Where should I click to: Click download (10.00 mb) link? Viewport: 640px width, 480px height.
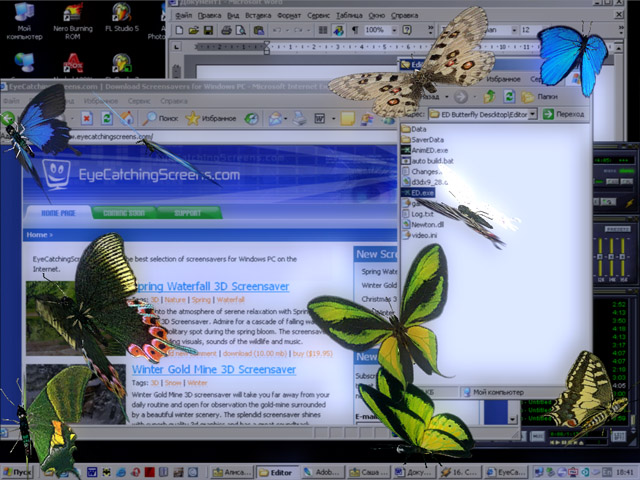[x=255, y=353]
